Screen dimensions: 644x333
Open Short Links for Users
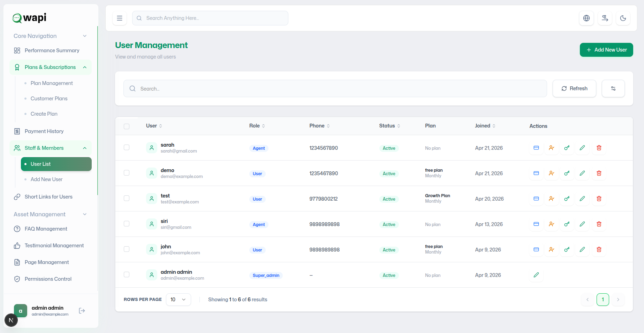tap(51, 197)
